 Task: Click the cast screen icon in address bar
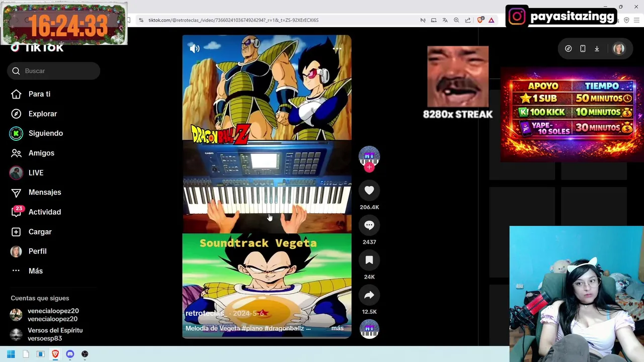point(434,20)
